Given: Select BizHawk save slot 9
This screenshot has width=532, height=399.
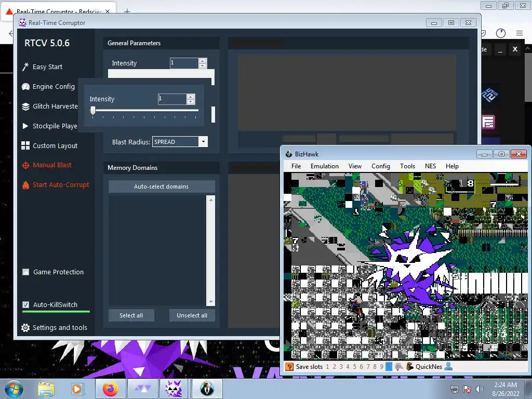Looking at the screenshot, I should pos(382,367).
